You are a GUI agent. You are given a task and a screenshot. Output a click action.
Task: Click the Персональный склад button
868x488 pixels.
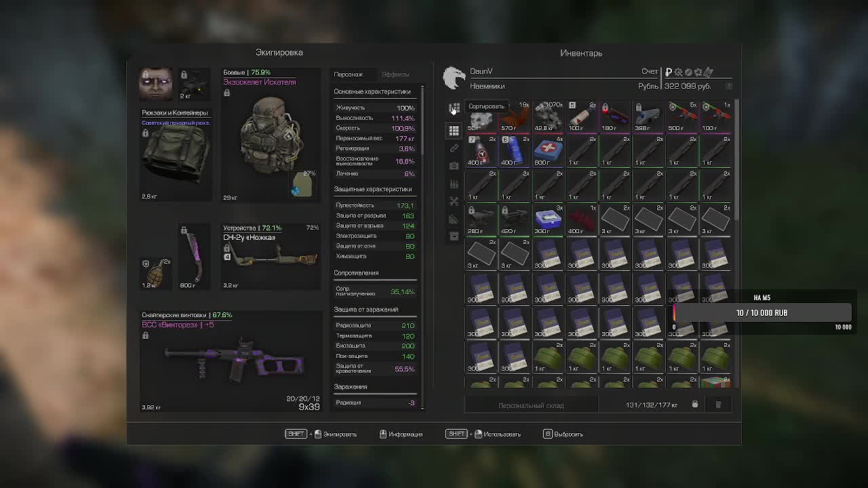click(x=531, y=405)
